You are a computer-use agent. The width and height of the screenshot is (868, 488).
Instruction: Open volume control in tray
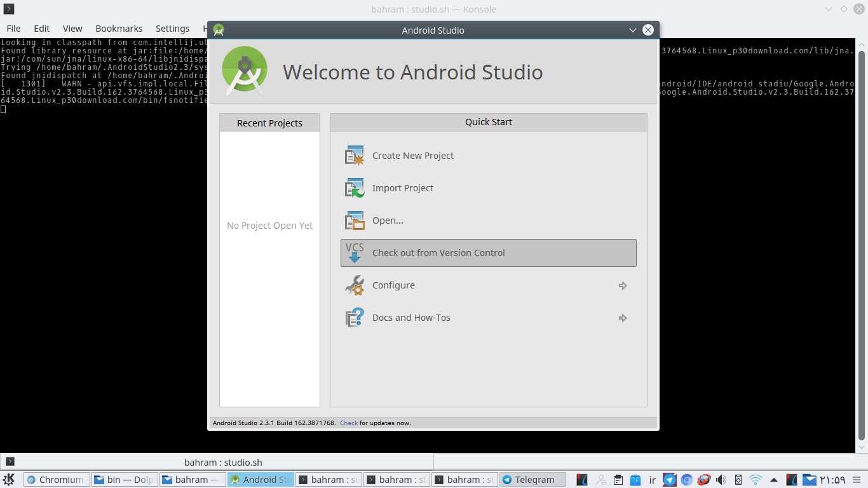[x=721, y=480]
